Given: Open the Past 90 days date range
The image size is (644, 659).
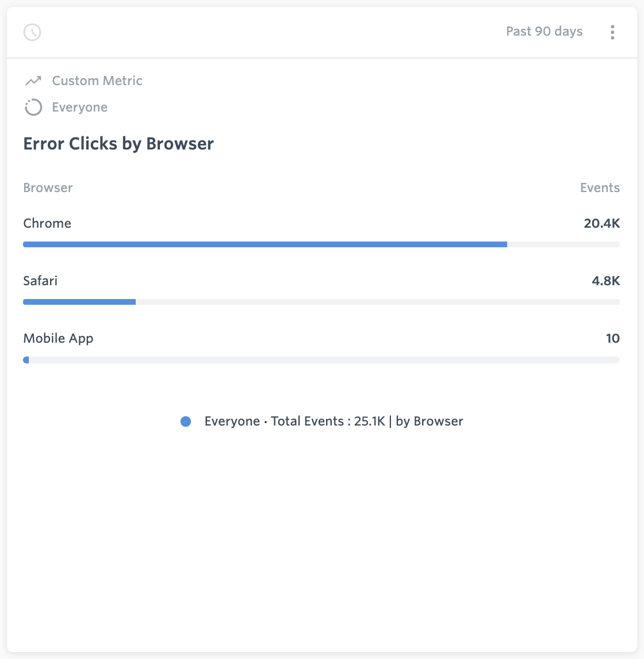Looking at the screenshot, I should (x=544, y=32).
